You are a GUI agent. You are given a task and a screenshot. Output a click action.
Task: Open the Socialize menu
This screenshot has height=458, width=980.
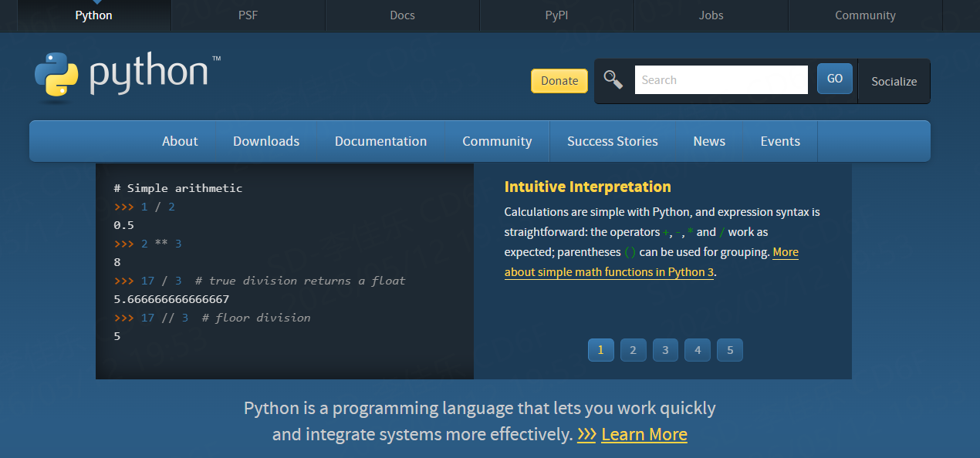coord(894,81)
